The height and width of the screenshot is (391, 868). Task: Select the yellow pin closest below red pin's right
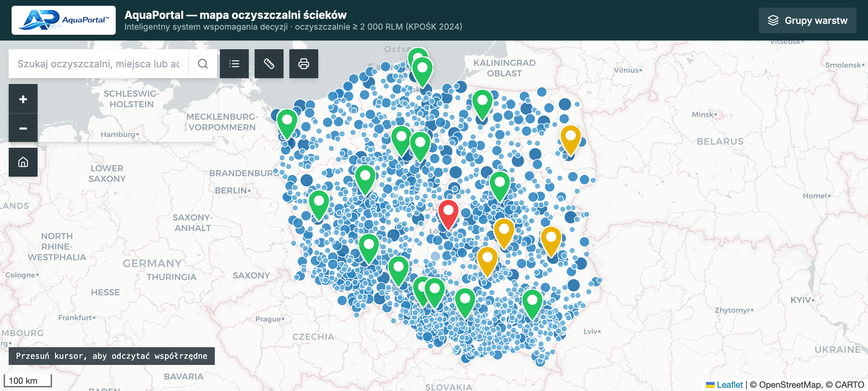504,234
